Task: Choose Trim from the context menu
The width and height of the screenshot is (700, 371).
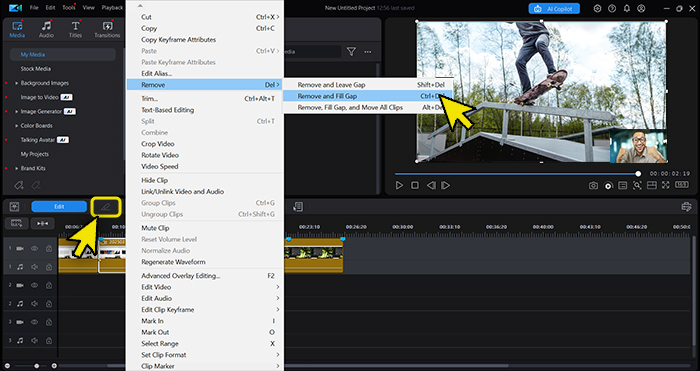Action: point(205,99)
